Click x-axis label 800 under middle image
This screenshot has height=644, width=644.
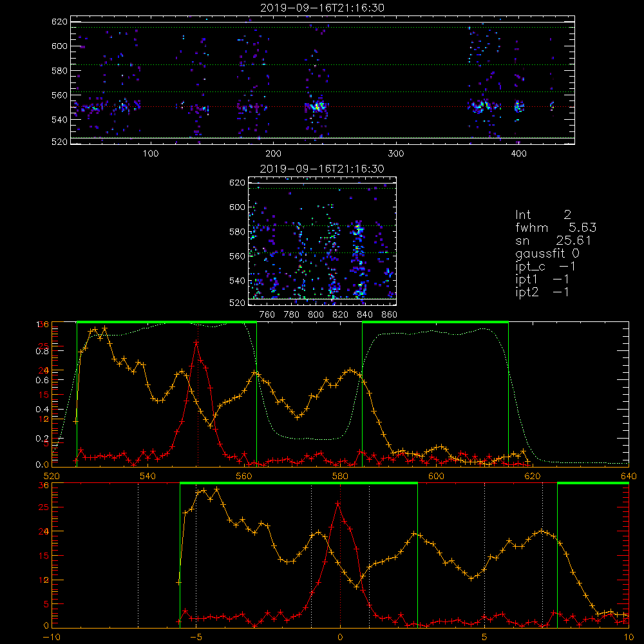click(x=316, y=315)
